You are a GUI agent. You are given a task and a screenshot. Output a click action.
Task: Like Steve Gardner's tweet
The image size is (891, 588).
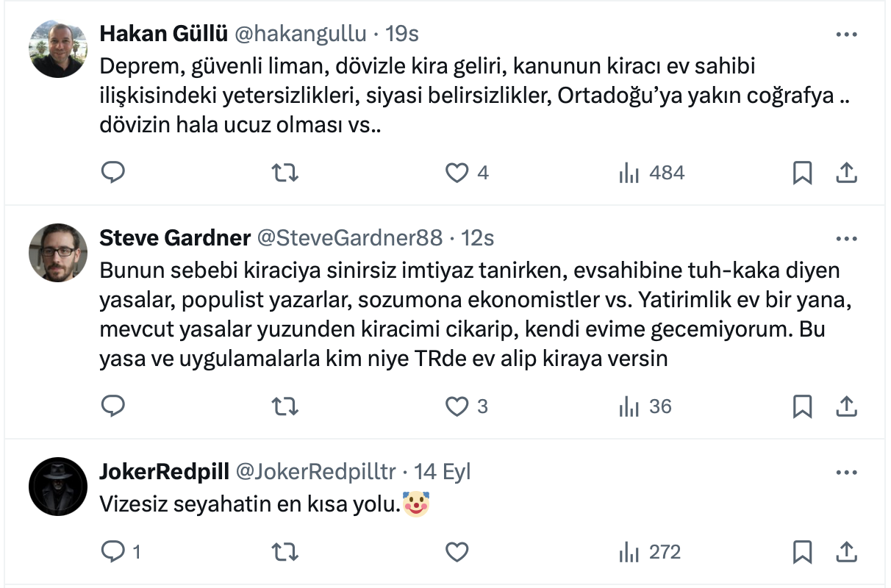457,406
